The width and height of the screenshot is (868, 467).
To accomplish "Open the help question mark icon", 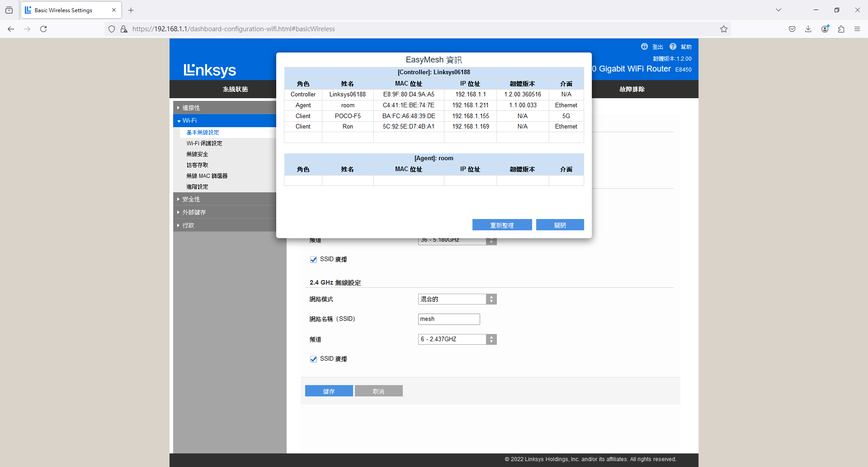I will 673,47.
